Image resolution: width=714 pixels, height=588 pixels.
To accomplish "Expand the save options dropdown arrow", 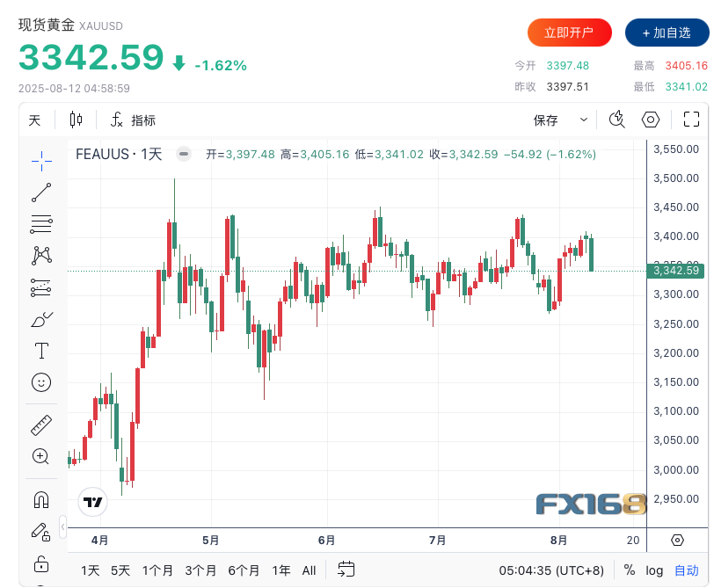I will coord(583,120).
